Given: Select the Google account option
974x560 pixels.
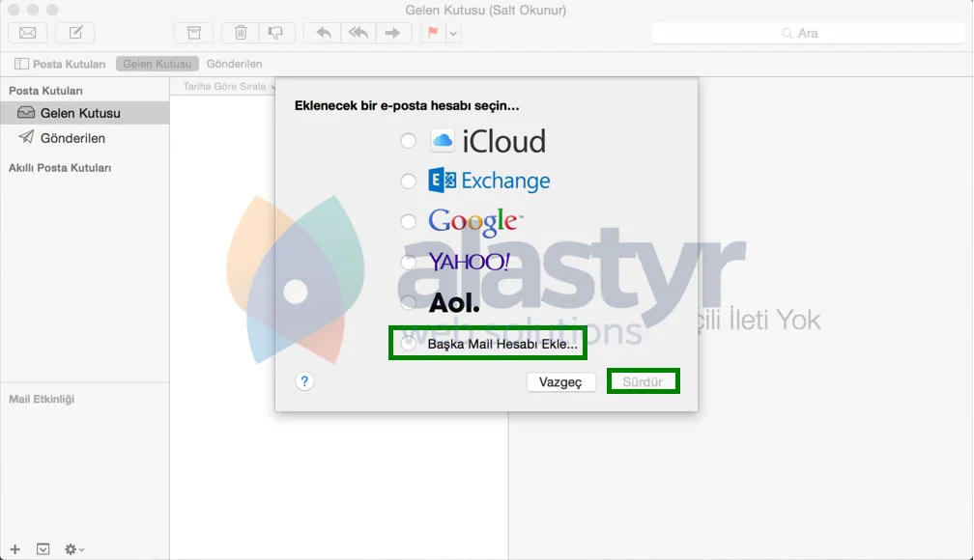Looking at the screenshot, I should tap(408, 221).
